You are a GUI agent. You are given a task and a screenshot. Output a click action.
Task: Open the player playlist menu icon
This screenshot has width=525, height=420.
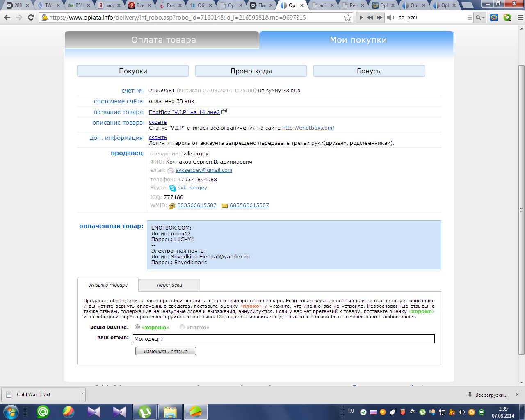(x=470, y=18)
